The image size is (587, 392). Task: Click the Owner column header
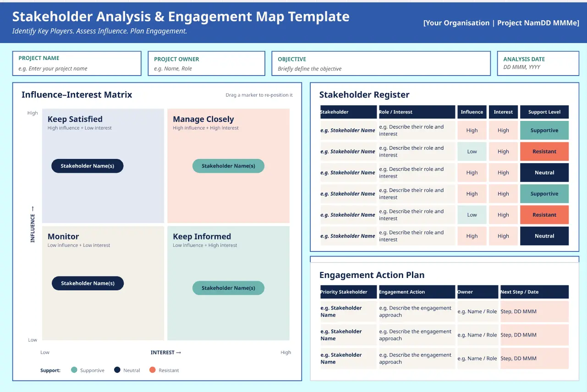point(477,292)
